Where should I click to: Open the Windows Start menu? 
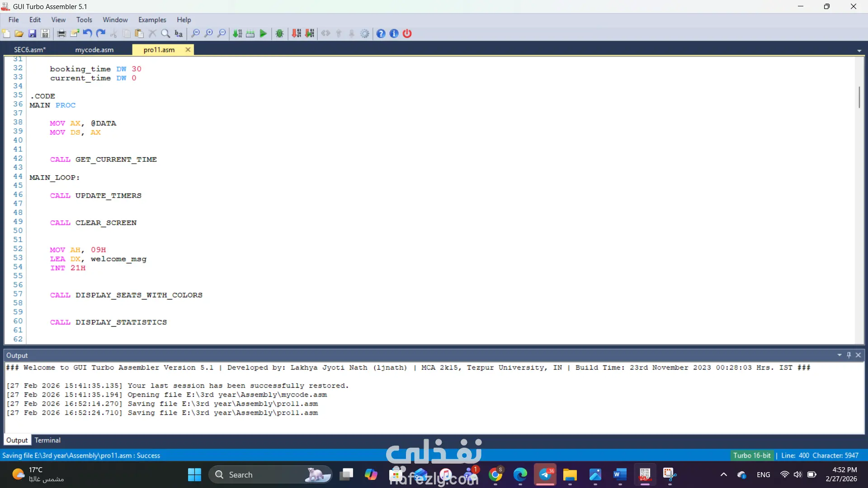point(194,474)
